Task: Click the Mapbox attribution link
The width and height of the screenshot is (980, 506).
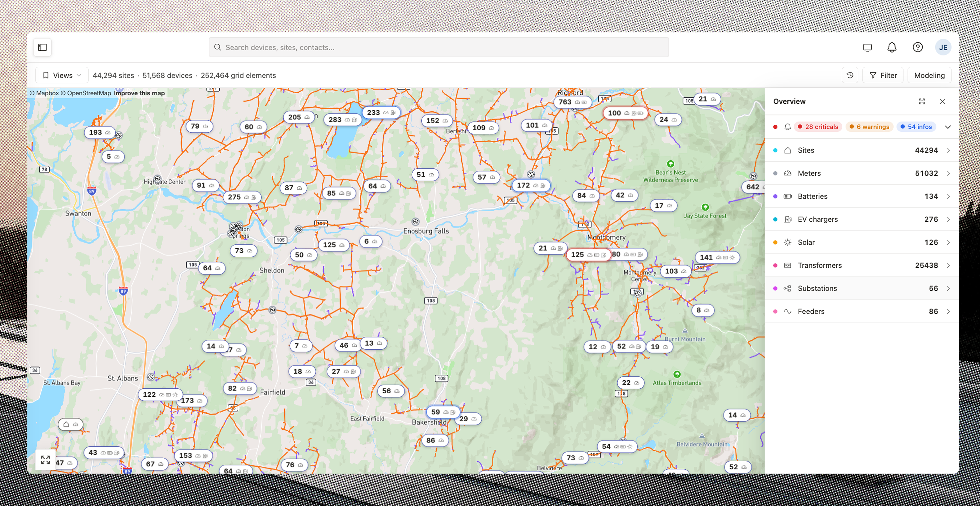Action: 44,93
